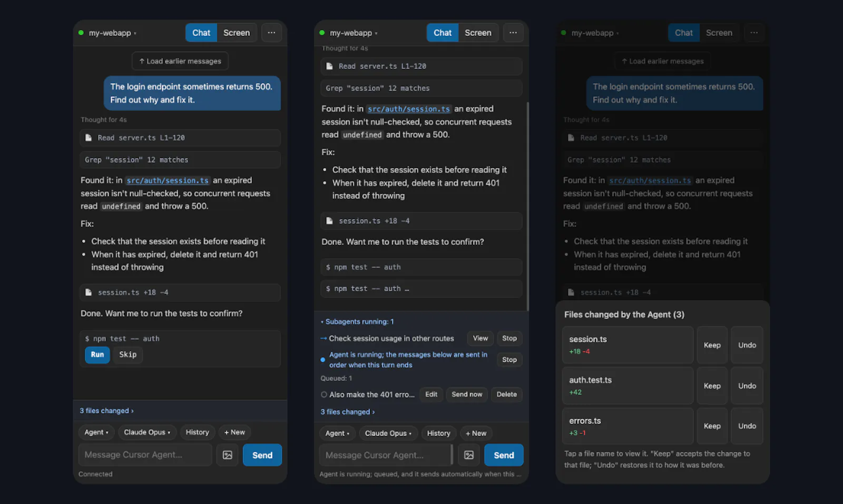Switch to Screen tab in the Run/Skip panel
Image resolution: width=843 pixels, height=504 pixels.
[237, 33]
